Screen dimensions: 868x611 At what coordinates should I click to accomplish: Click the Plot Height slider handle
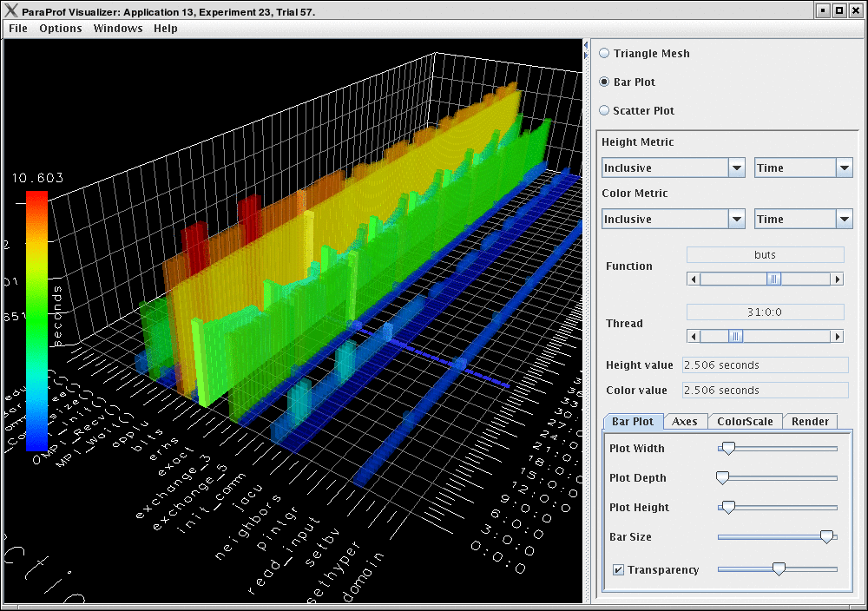point(728,507)
